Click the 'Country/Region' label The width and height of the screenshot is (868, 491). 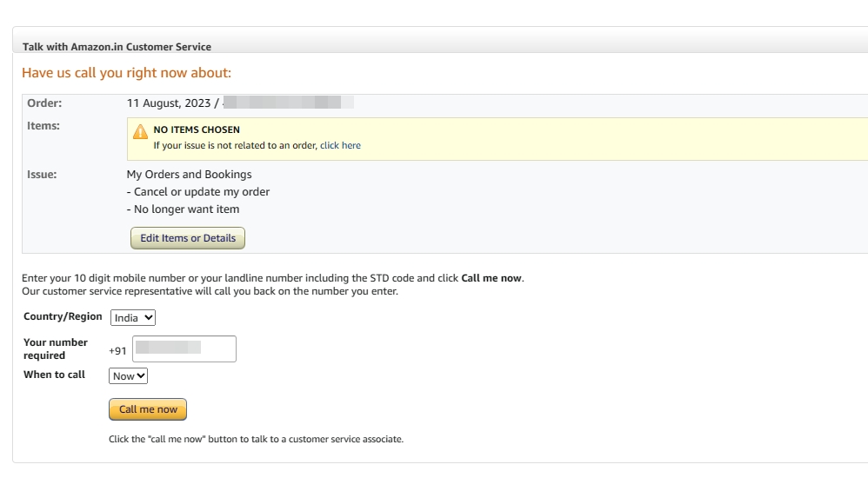[63, 317]
